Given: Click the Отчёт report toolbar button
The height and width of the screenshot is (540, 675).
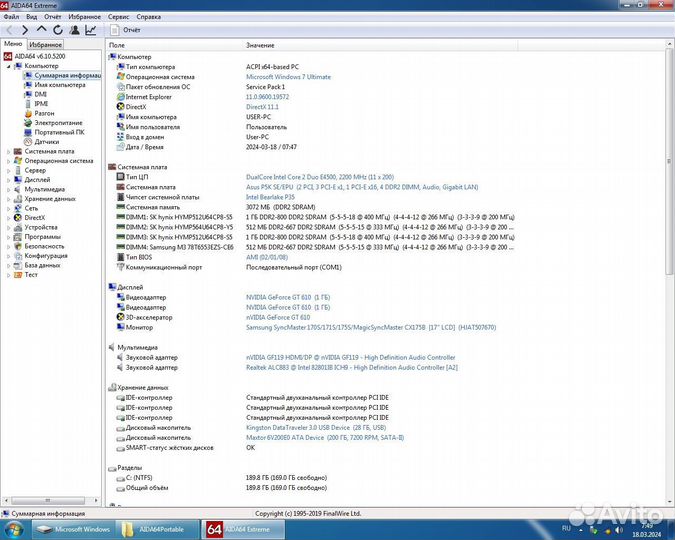Looking at the screenshot, I should click(125, 30).
